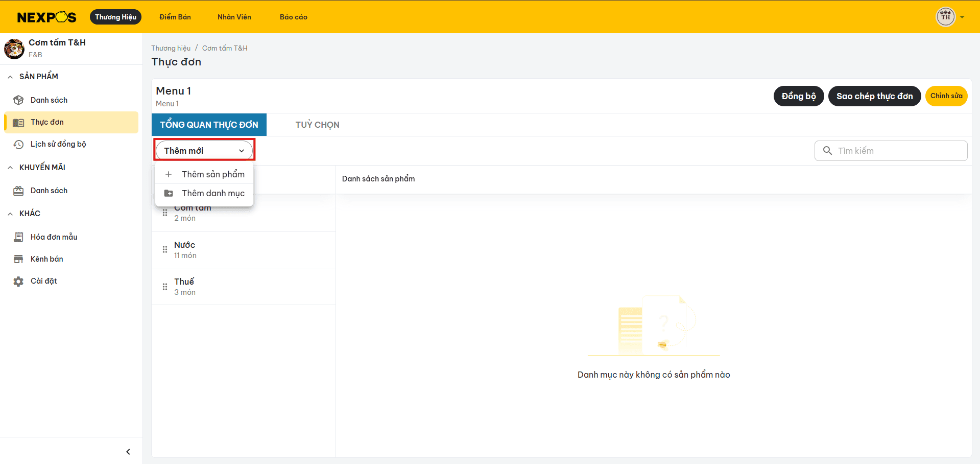Click the plus icon beside Thêm sản phẩm
This screenshot has height=464, width=980.
click(169, 174)
